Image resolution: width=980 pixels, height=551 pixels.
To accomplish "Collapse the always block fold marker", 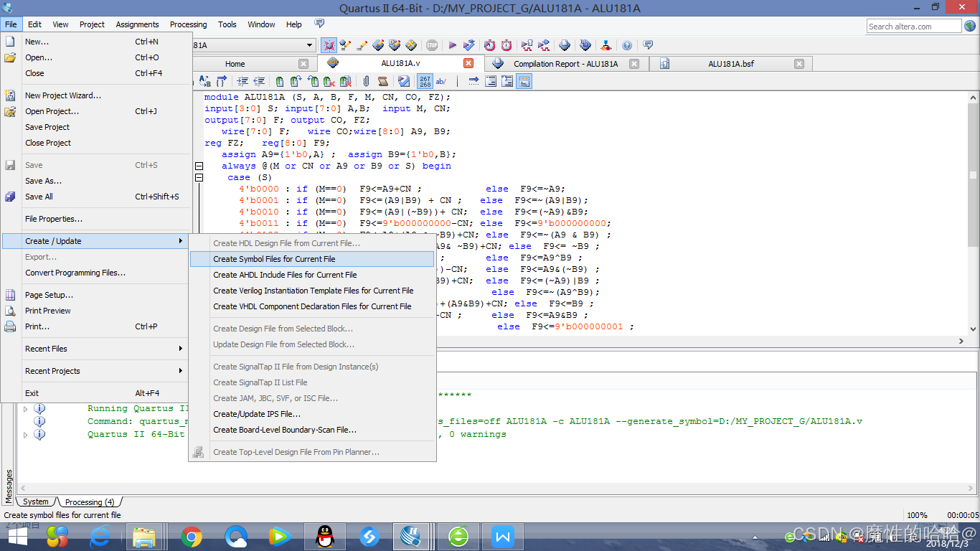I will pos(199,166).
